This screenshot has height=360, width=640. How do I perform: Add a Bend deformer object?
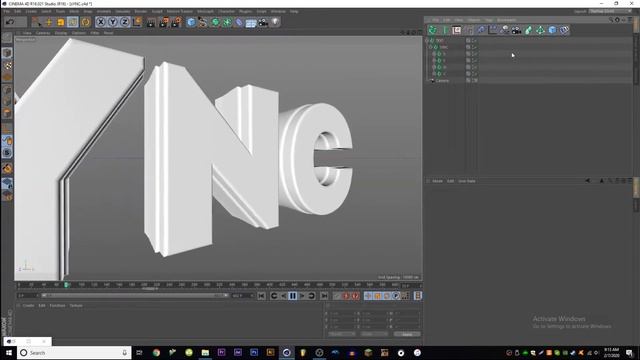[x=239, y=22]
